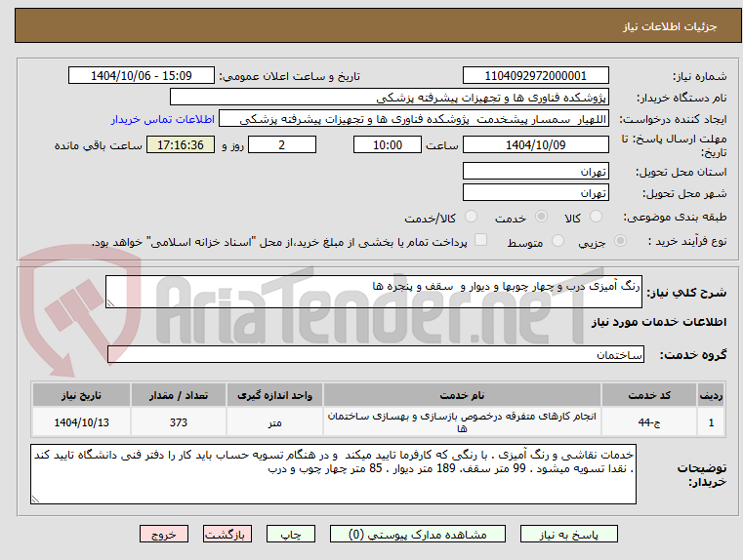Click the شماره نیاز field 1104092972000001
Screen dimensions: 743x560
coord(536,76)
